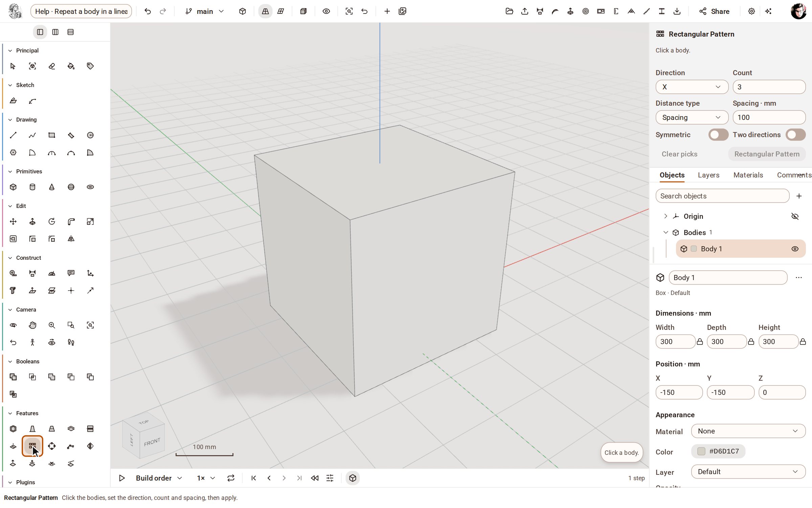Select the Sphere primitive tool
812x508 pixels.
71,187
